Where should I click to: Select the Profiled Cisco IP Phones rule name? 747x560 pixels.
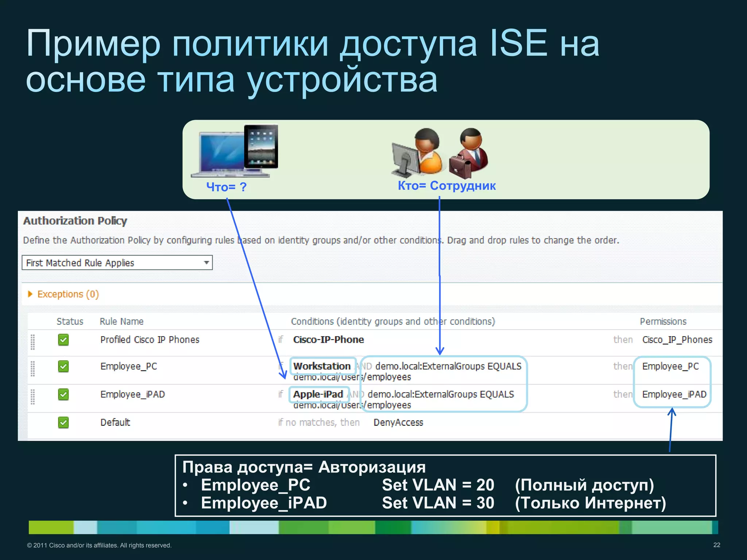150,340
